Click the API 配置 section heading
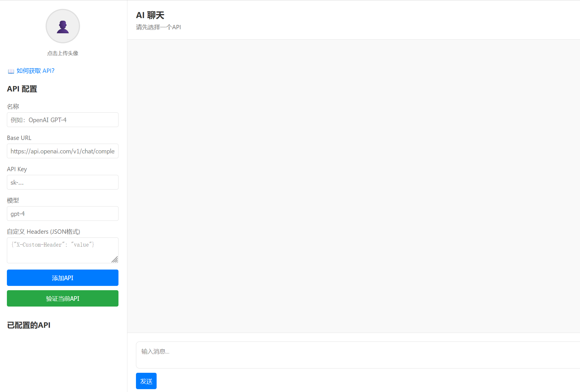 (x=22, y=89)
